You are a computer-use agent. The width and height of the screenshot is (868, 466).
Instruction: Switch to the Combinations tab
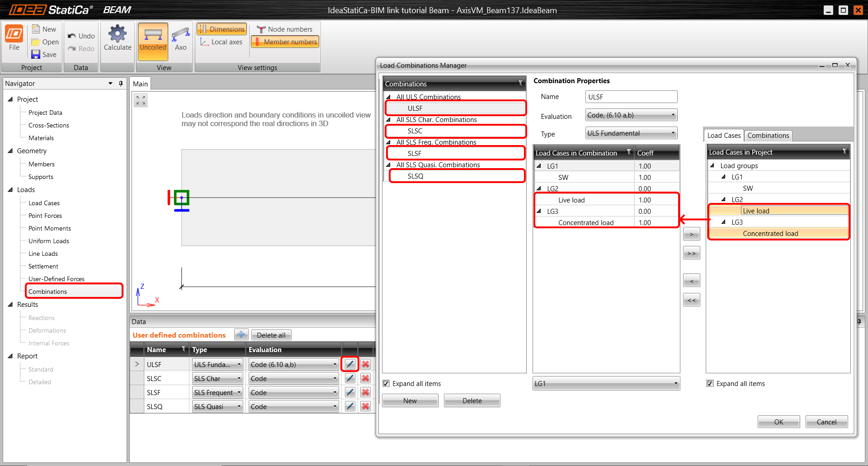click(x=768, y=136)
